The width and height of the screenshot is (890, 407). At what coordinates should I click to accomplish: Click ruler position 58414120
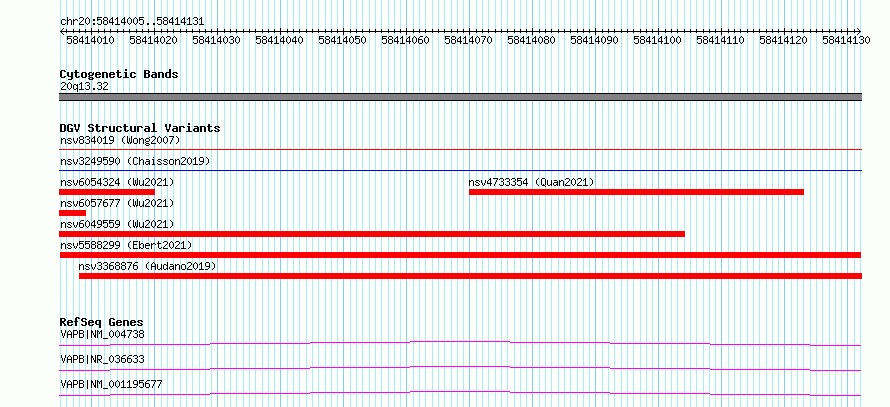[x=783, y=40]
